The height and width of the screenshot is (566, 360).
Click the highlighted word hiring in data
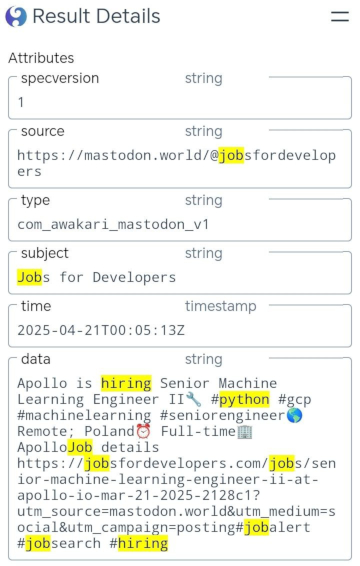[126, 383]
